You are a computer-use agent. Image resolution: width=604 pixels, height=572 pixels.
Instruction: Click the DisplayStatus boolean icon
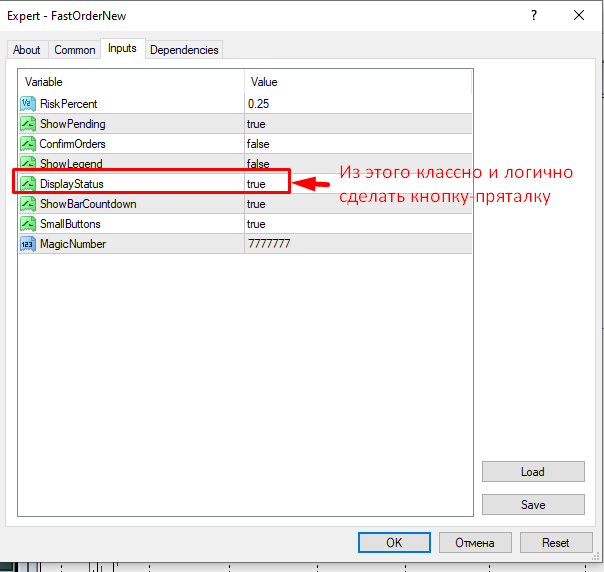coord(28,184)
